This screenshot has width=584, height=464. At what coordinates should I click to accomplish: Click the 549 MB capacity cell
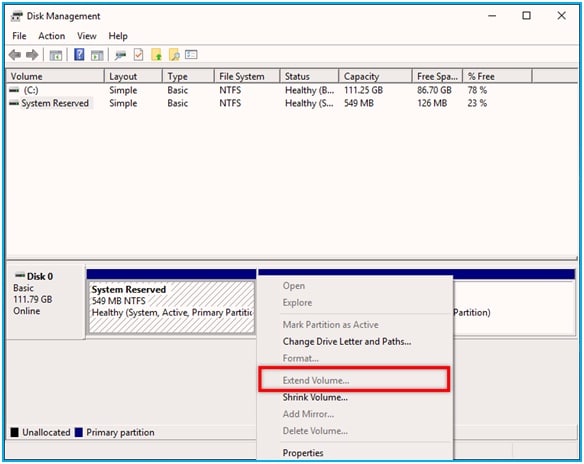coord(359,103)
